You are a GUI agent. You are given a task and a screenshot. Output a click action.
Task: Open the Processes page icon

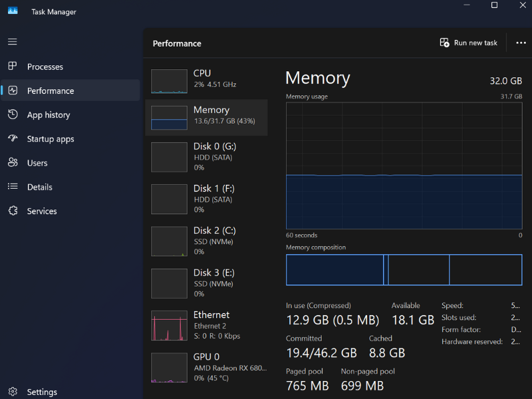pos(13,66)
